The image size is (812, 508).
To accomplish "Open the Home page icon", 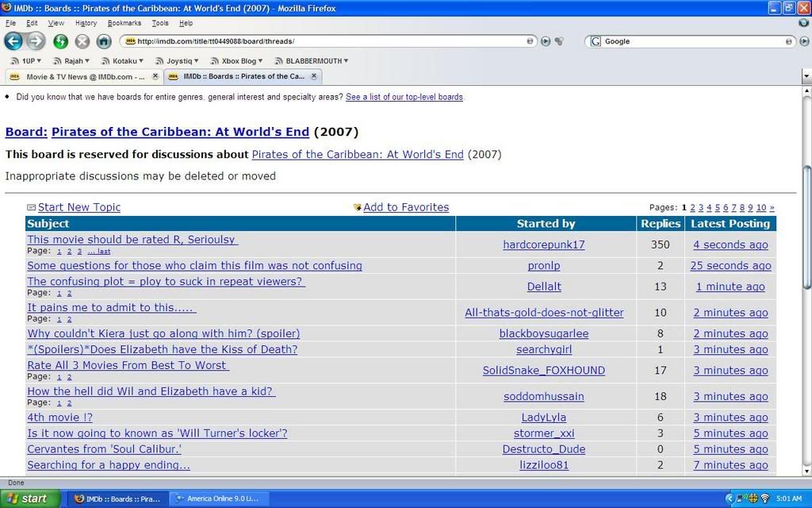I will point(104,41).
